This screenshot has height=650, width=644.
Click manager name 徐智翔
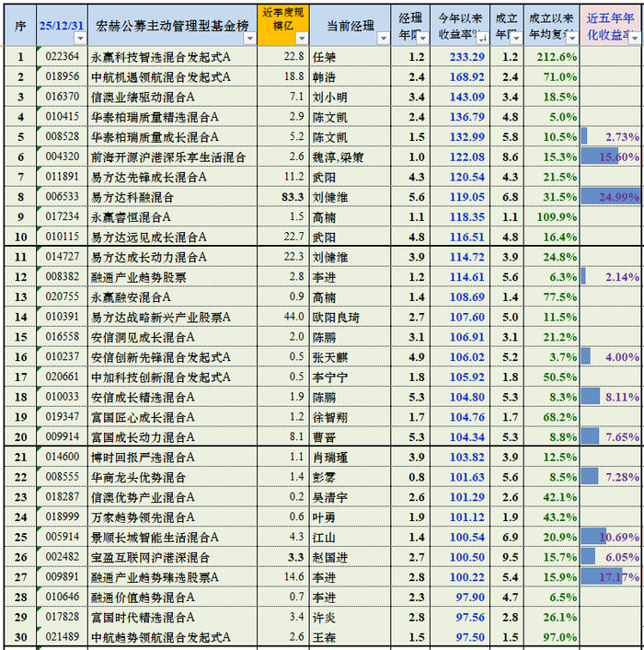pos(329,417)
